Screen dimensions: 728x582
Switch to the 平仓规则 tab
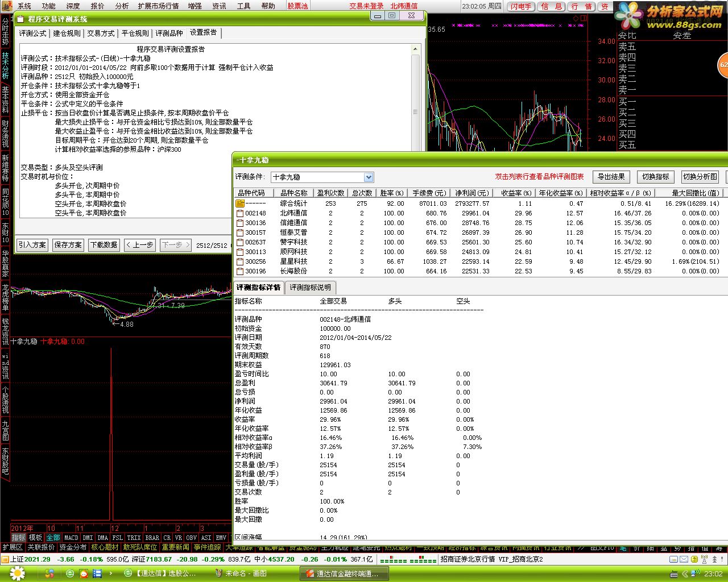coord(135,33)
